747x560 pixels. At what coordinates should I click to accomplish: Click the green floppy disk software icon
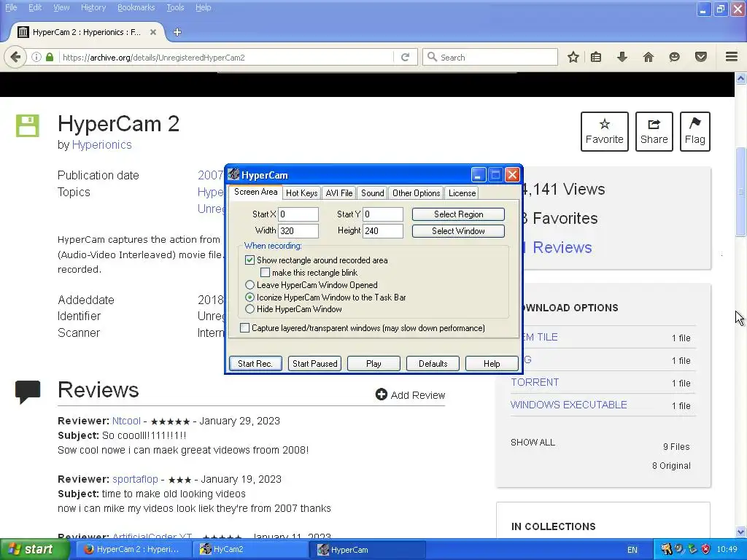coord(27,125)
